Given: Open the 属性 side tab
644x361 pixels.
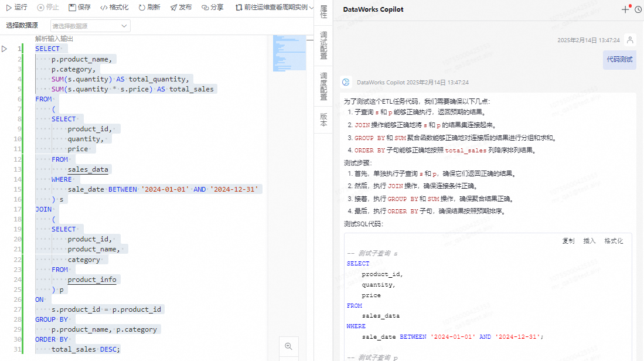Looking at the screenshot, I should pyautogui.click(x=323, y=12).
